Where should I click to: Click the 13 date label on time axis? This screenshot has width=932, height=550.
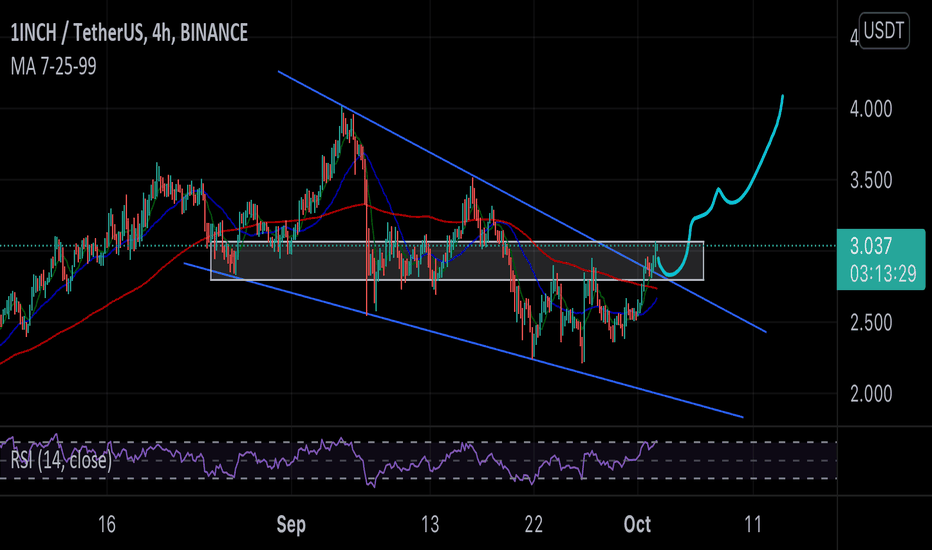[430, 524]
